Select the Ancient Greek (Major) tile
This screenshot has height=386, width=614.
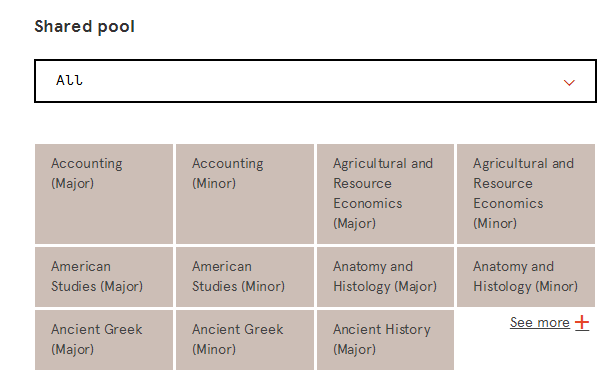104,340
